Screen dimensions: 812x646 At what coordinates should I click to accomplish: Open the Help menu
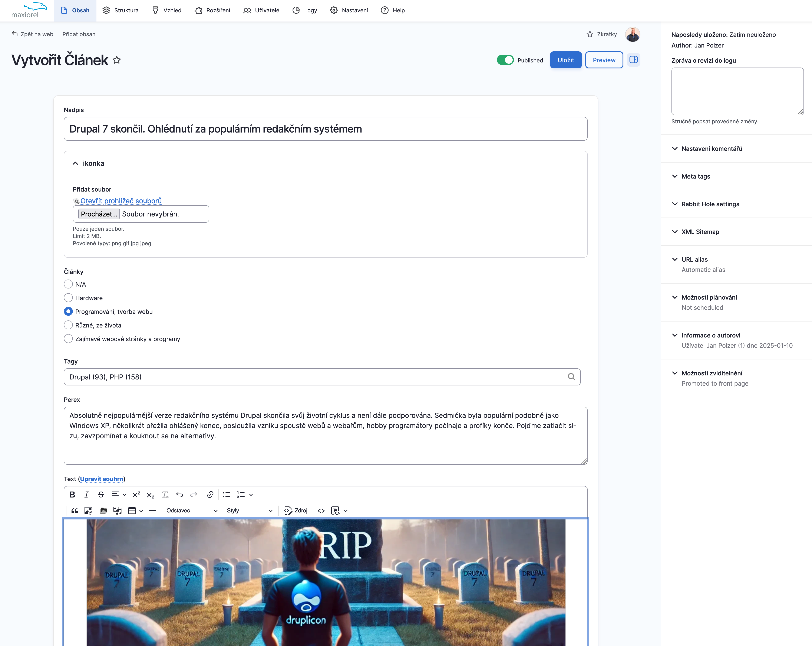[393, 11]
